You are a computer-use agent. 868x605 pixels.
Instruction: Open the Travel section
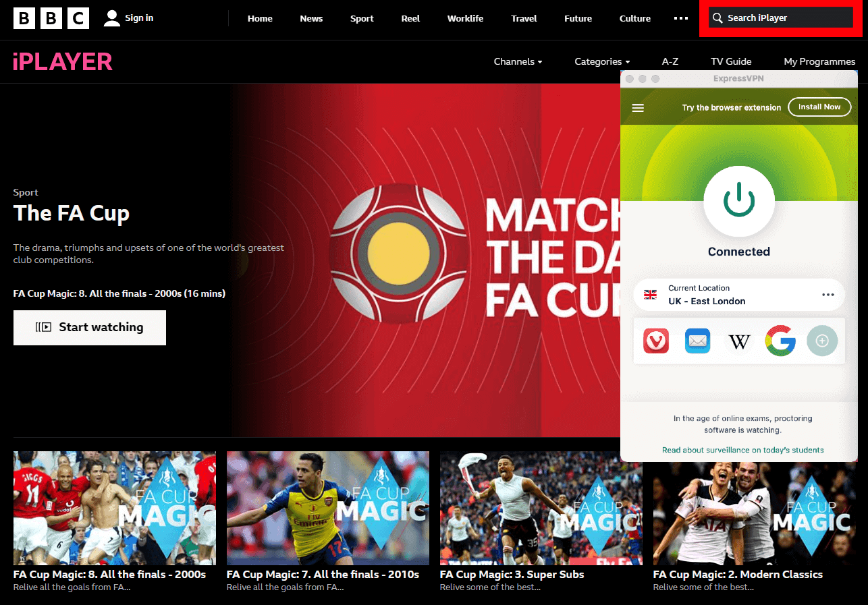524,18
